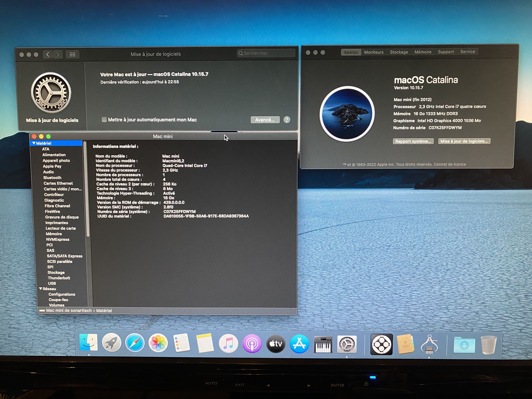532x399 pixels.
Task: Click the Rechercher search field
Action: 266,53
